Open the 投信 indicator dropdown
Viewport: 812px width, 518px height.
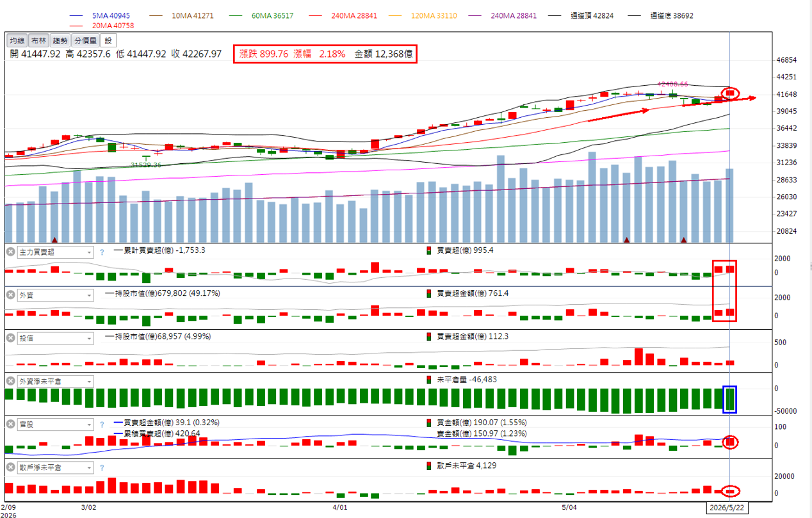coord(55,338)
